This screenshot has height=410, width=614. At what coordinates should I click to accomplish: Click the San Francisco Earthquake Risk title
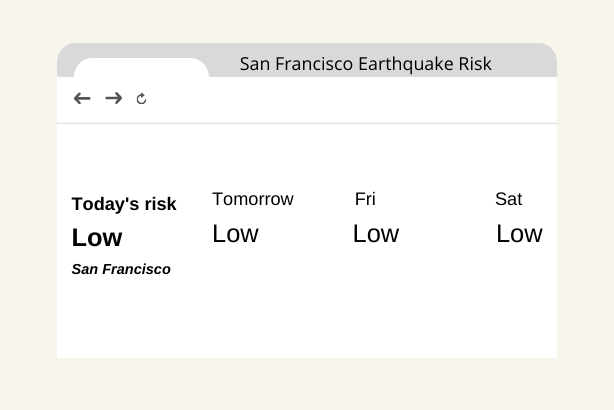click(x=365, y=64)
